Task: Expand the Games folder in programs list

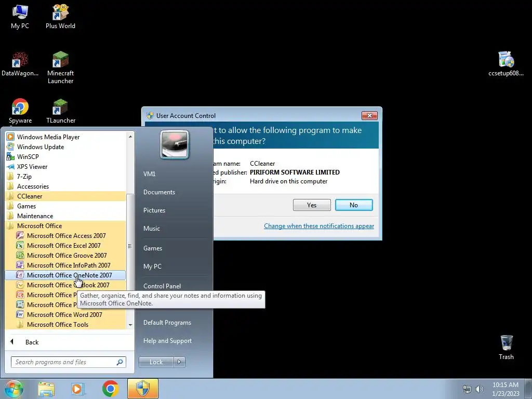Action: (x=65, y=206)
